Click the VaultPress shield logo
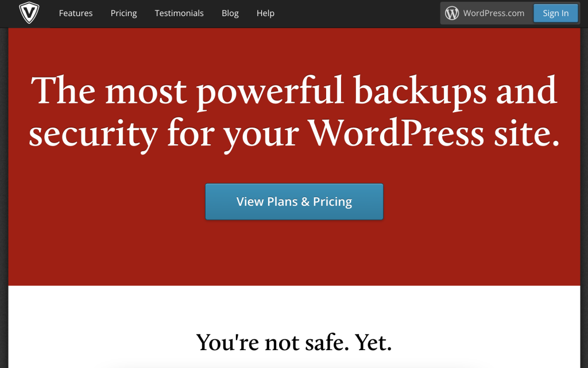 (29, 13)
